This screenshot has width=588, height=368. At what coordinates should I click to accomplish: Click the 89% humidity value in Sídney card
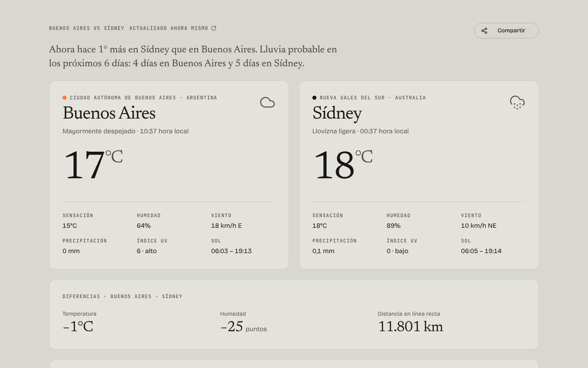(394, 226)
